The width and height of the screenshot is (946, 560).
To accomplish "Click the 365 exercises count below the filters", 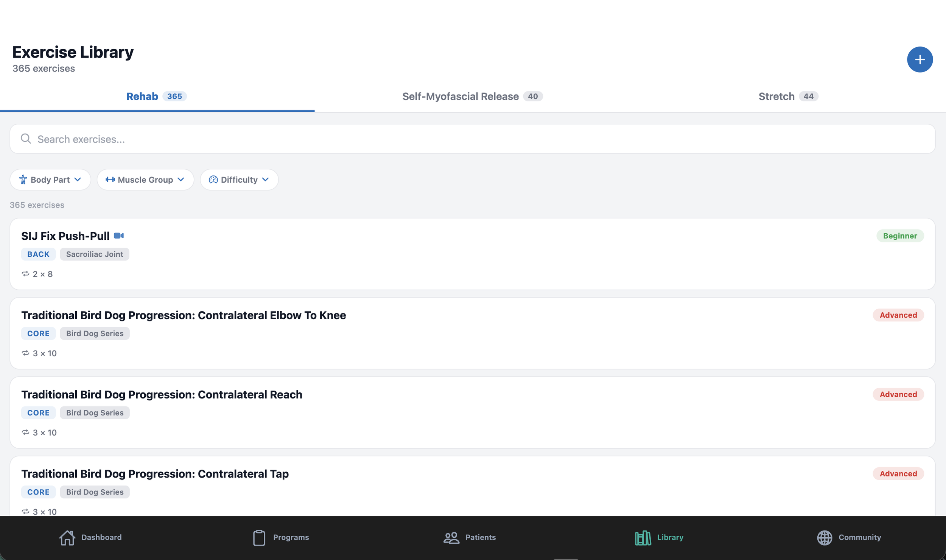I will [37, 205].
